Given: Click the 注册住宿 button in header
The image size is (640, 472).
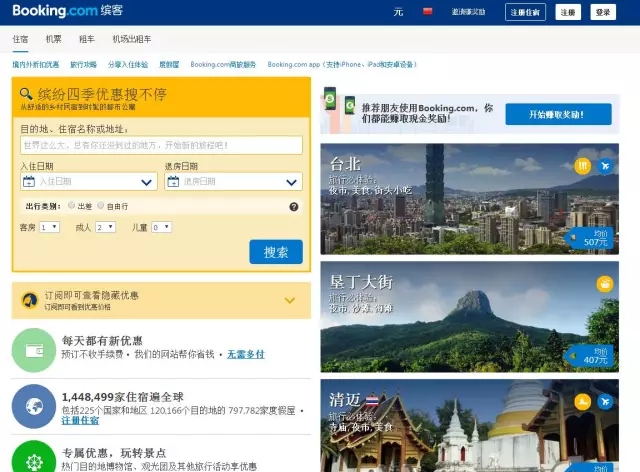Looking at the screenshot, I should coord(525,12).
